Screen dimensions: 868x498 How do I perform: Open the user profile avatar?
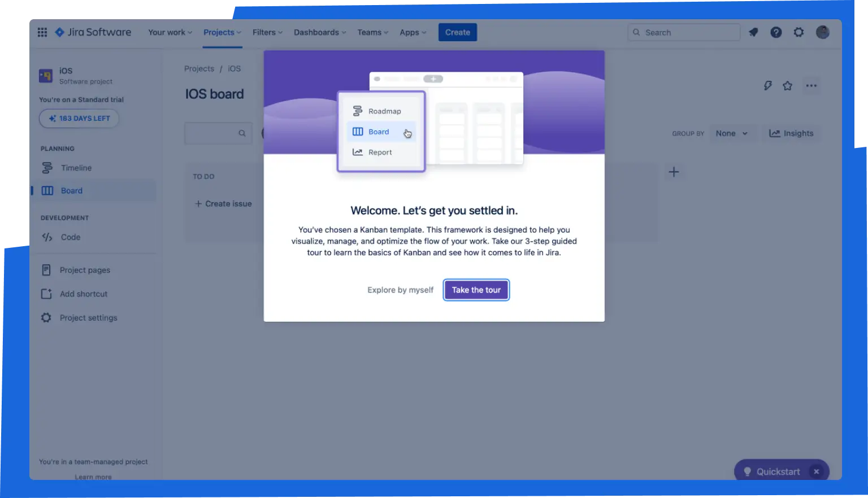pyautogui.click(x=823, y=32)
